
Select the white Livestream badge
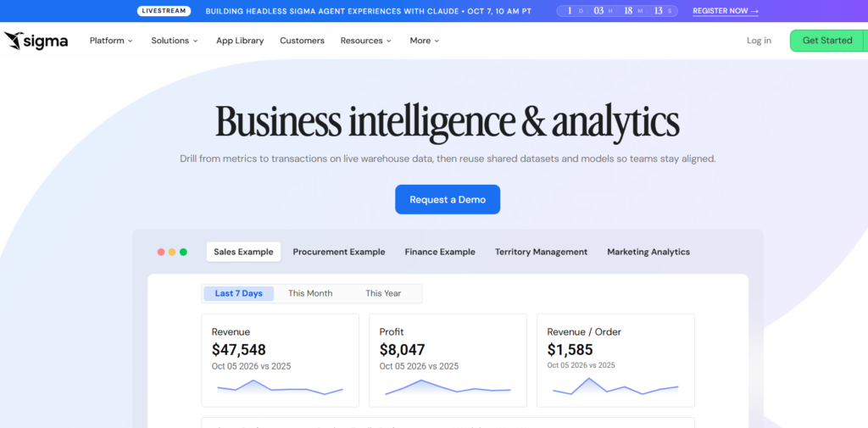click(x=164, y=10)
